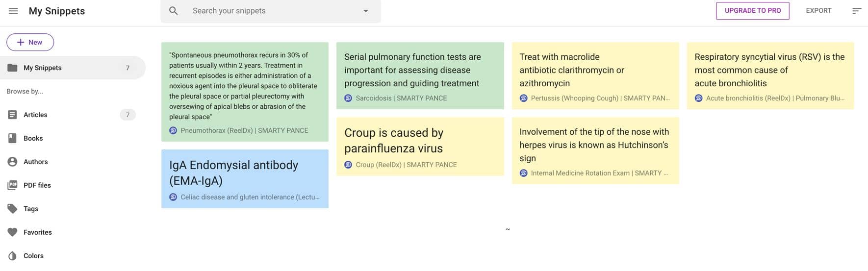
Task: Open the blue IgA Endomysial antibody snippet
Action: pyautogui.click(x=245, y=179)
